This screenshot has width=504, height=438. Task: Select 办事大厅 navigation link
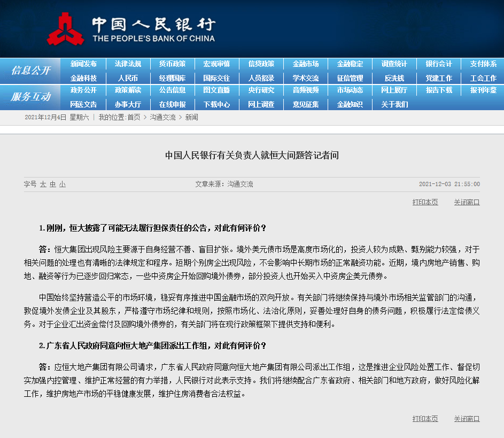click(128, 104)
